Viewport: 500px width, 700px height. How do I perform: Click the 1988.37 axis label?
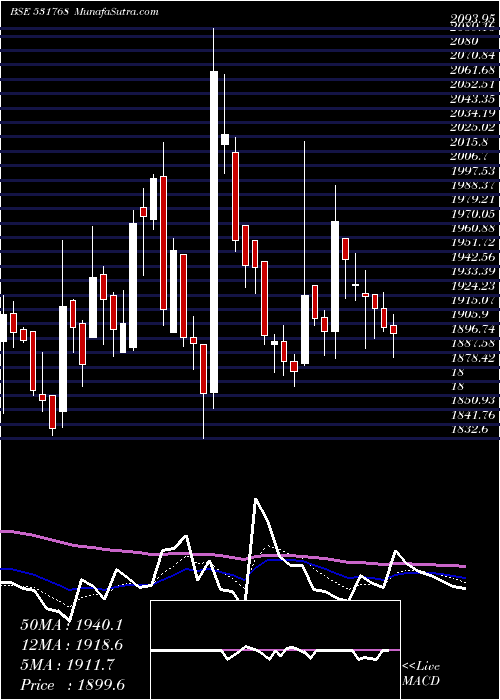tap(473, 184)
